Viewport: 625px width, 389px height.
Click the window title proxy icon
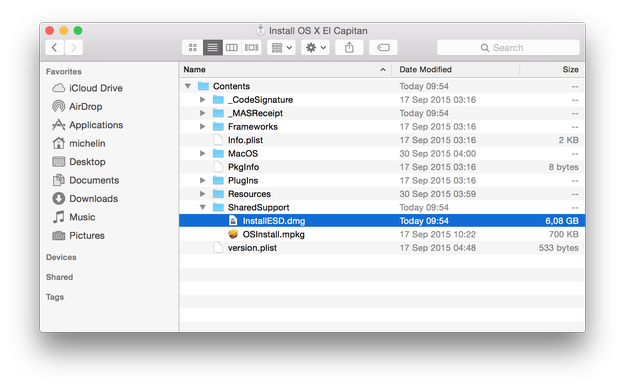tap(260, 31)
